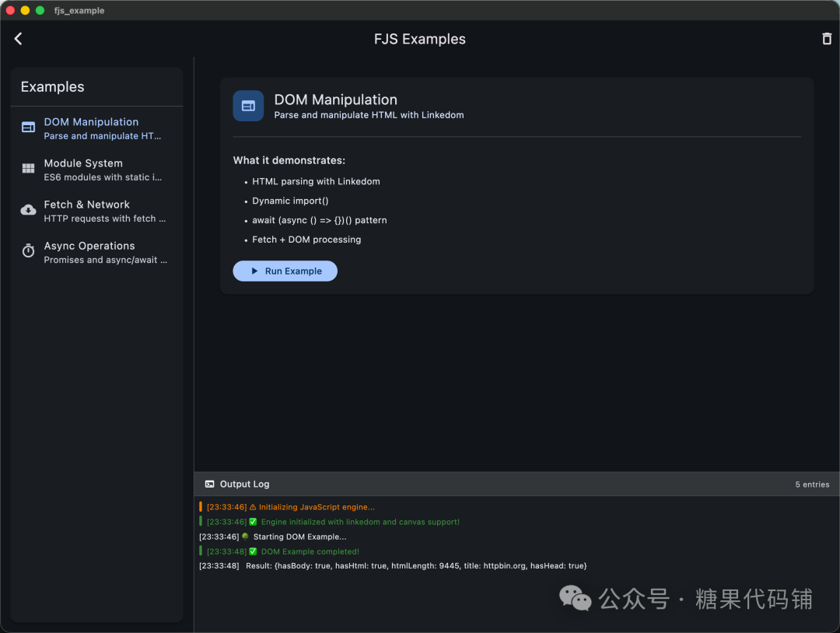Image resolution: width=840 pixels, height=633 pixels.
Task: Click the 'Dynamic import()' bullet
Action: tap(290, 201)
